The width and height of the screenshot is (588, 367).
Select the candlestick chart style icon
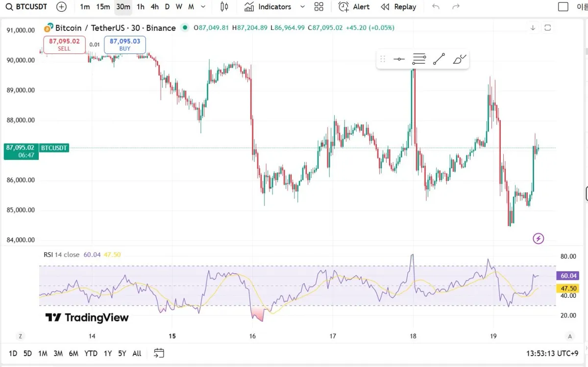(x=224, y=7)
